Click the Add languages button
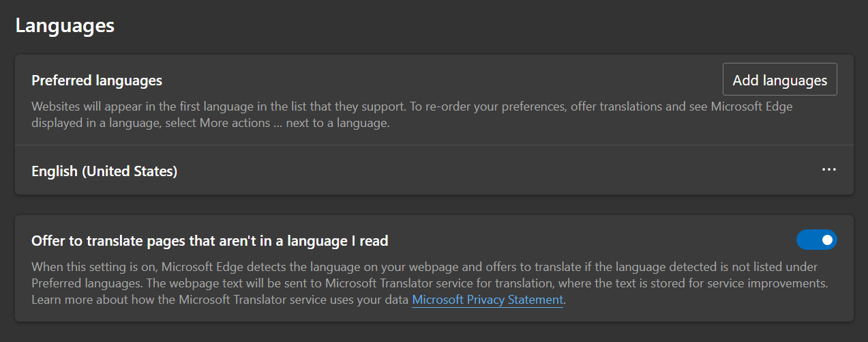The width and height of the screenshot is (868, 342). pos(779,81)
